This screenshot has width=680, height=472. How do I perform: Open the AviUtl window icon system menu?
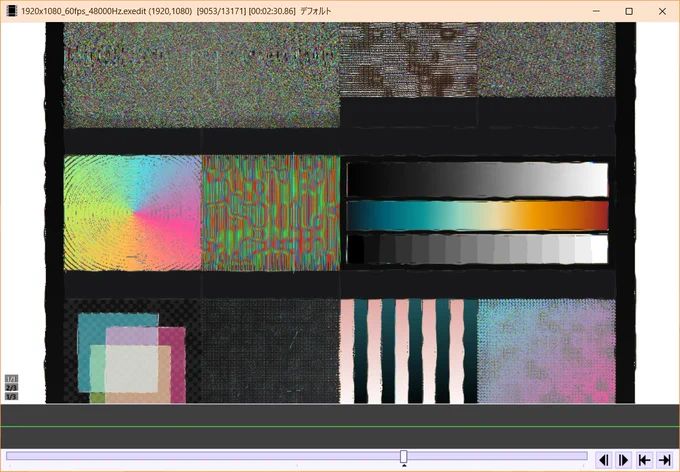12,11
